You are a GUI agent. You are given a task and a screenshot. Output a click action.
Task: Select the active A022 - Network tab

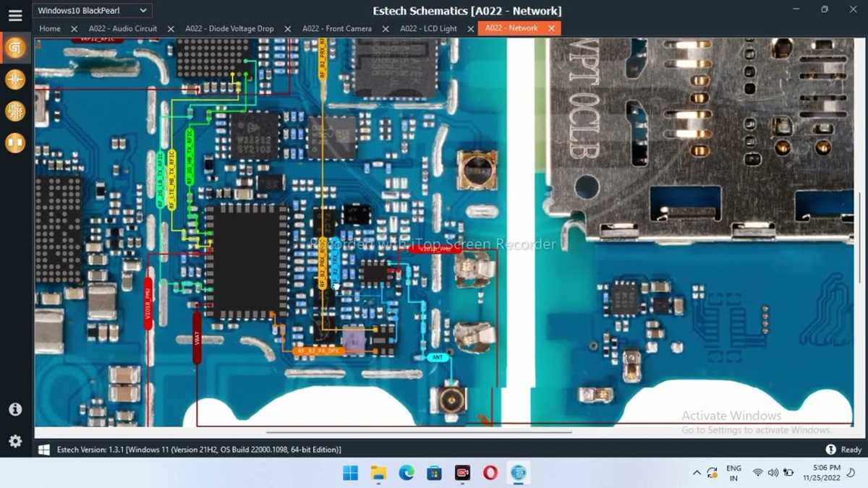pyautogui.click(x=511, y=28)
